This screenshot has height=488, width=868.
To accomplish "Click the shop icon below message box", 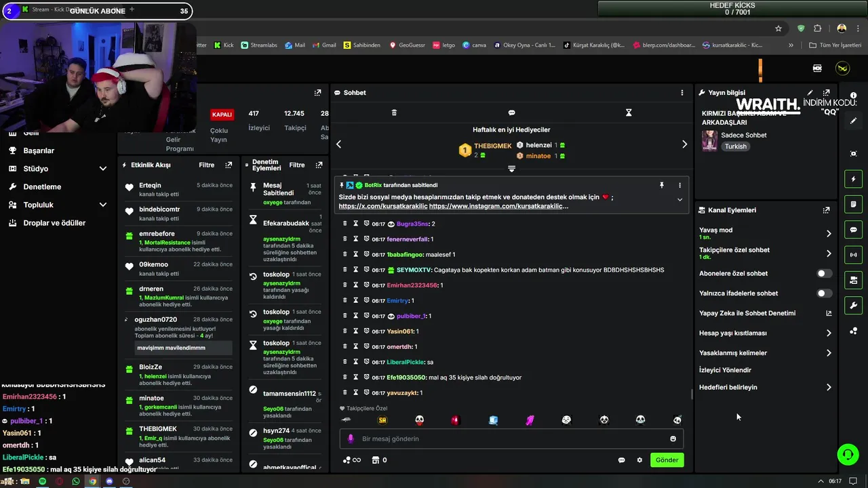I will [x=376, y=460].
